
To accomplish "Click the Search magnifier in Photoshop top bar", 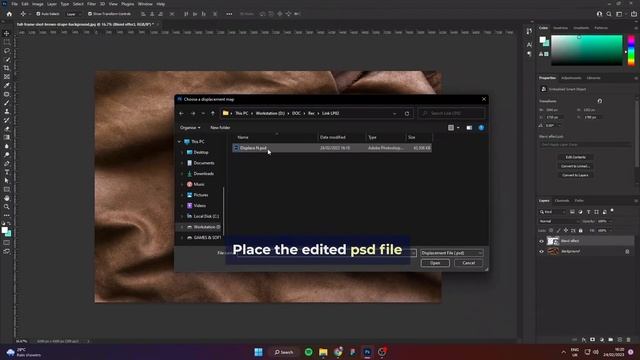I will click(x=609, y=14).
